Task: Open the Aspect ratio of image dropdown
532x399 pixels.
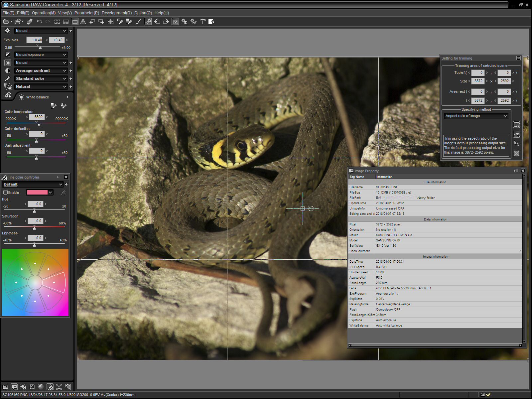Action: click(x=476, y=116)
